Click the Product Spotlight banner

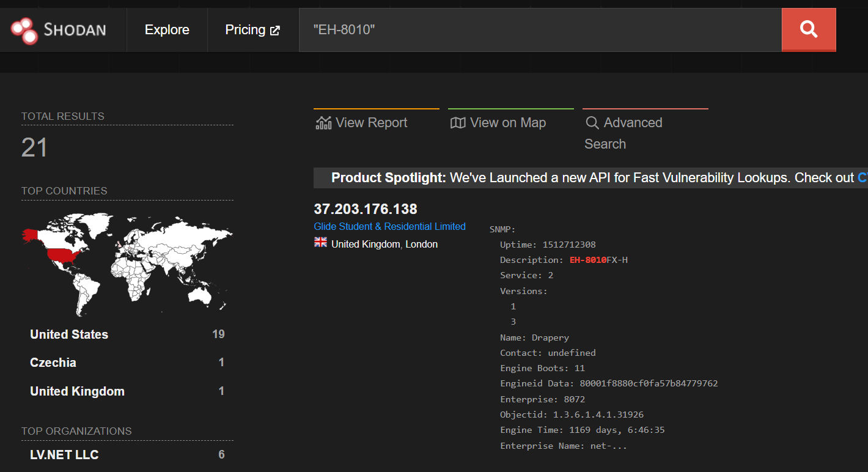click(x=590, y=178)
